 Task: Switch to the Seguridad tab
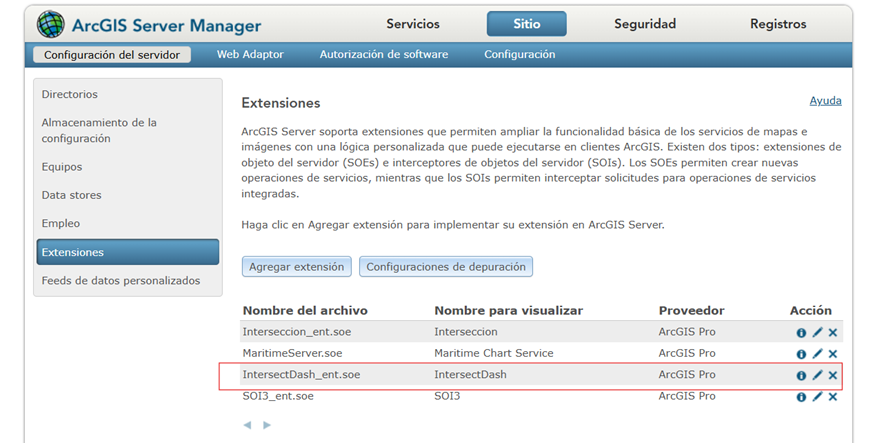645,24
